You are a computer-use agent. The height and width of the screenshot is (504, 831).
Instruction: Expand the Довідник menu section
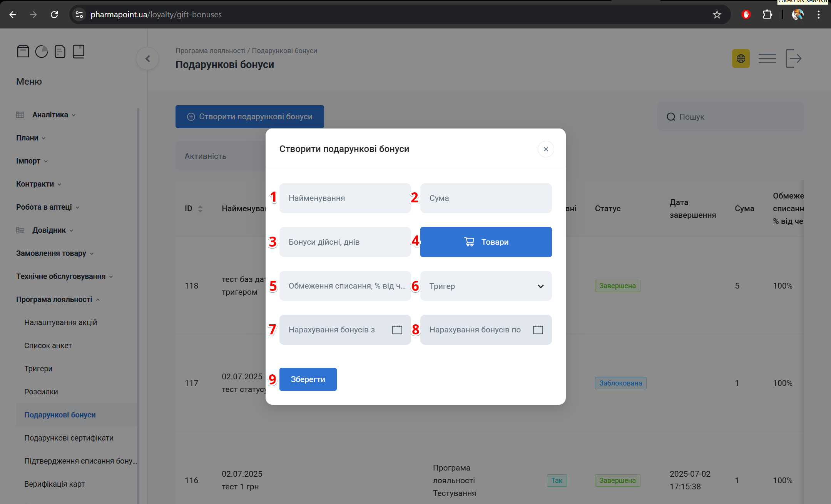[49, 230]
